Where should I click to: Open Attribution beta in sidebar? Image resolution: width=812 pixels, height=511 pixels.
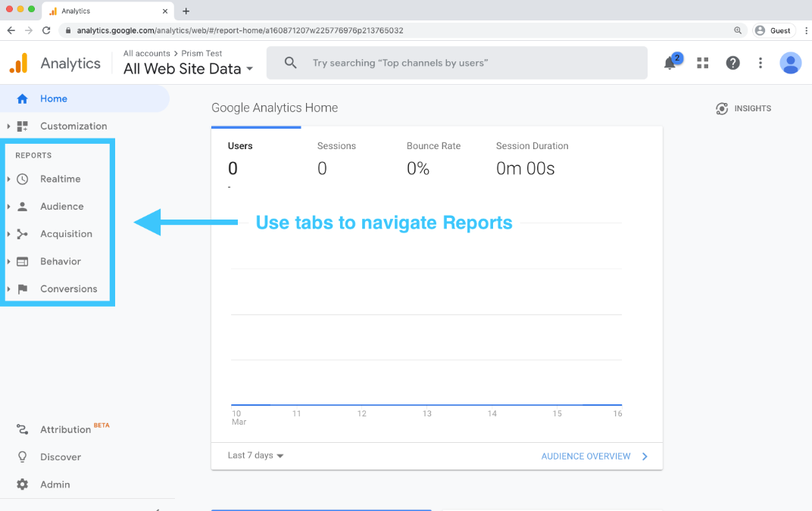(65, 429)
